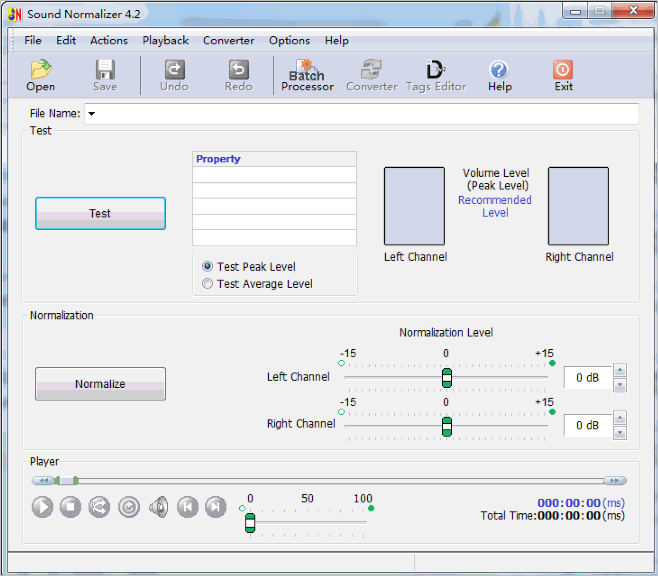
Task: Toggle the shuffle playback icon
Action: point(99,507)
